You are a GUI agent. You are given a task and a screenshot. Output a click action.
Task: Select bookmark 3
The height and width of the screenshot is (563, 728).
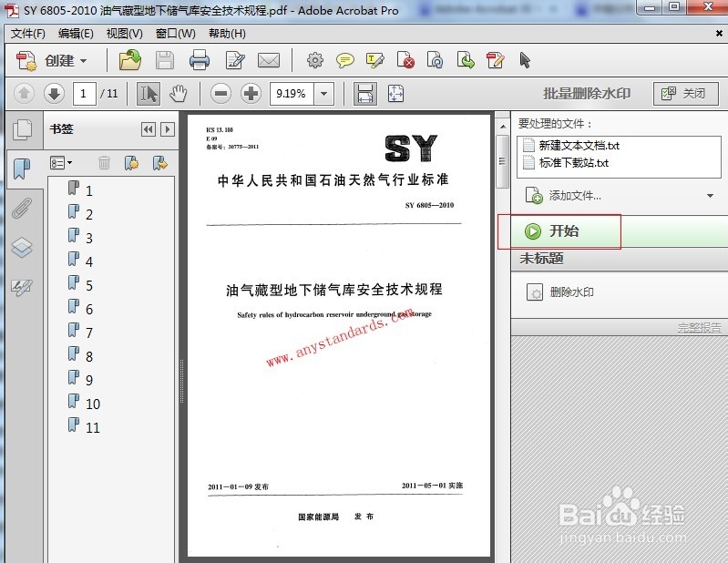click(81, 237)
